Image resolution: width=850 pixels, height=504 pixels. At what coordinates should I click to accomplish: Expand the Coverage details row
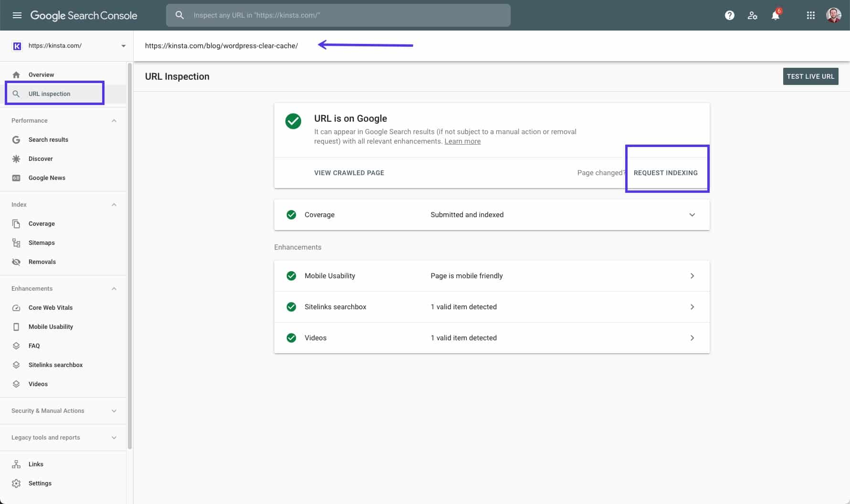[692, 215]
